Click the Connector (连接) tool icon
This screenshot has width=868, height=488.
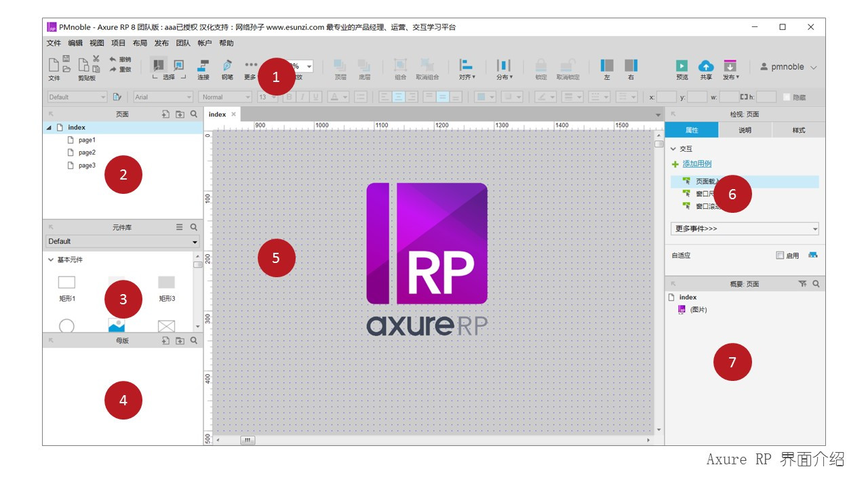pos(203,66)
